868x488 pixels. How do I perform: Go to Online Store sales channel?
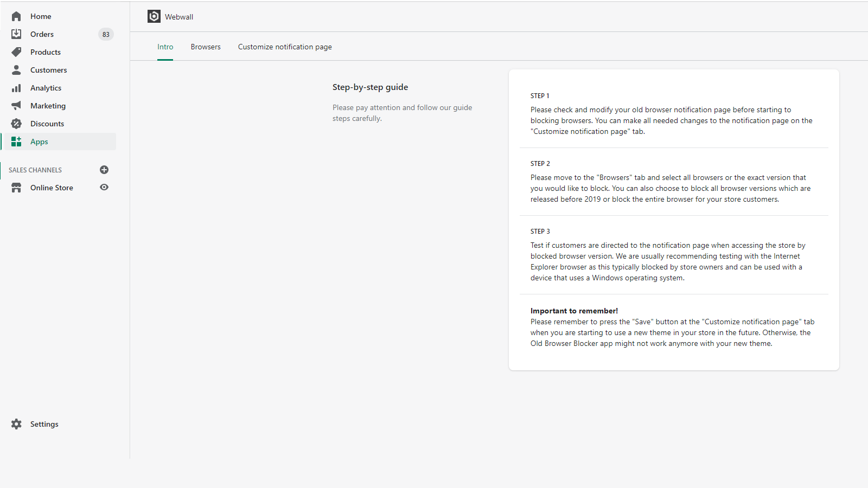(52, 188)
